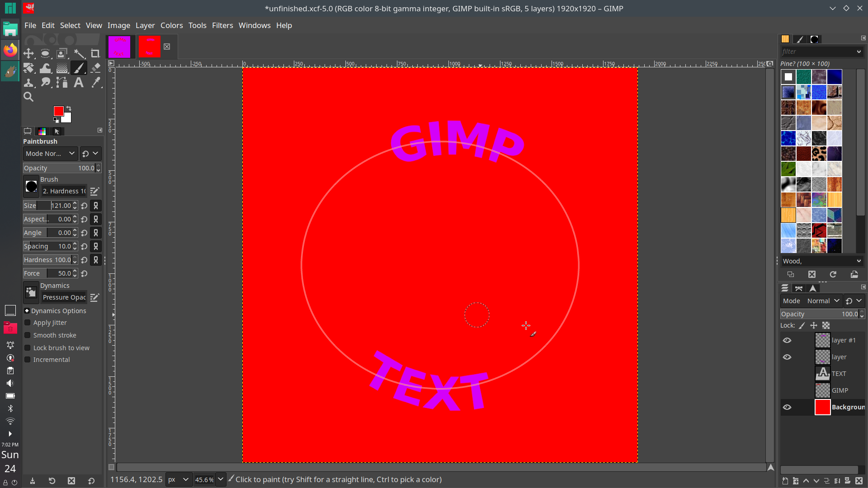Select the Crop tool
This screenshot has width=868, height=488.
click(x=95, y=54)
